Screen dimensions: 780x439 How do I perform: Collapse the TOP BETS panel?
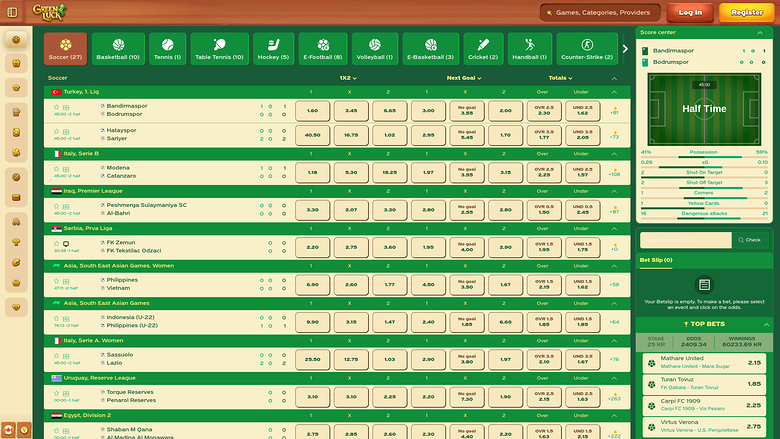(x=766, y=325)
